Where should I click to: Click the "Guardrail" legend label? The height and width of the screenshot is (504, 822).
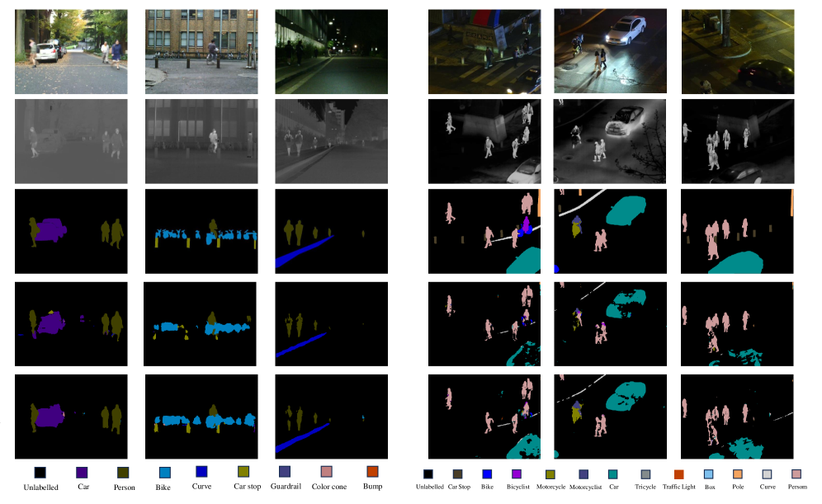pos(286,486)
